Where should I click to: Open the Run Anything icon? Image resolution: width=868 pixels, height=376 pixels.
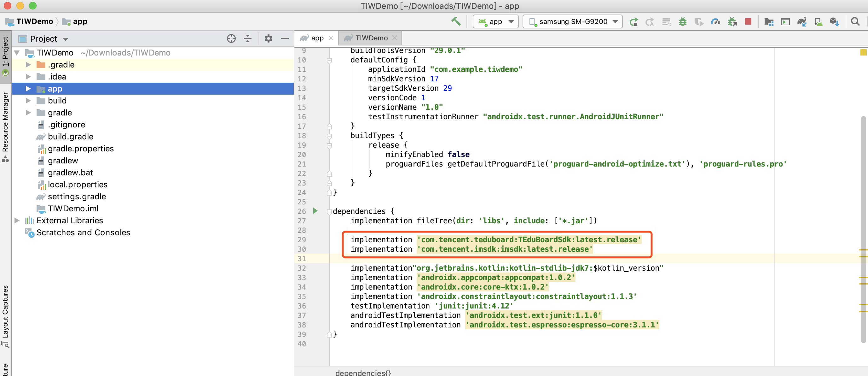tap(785, 21)
